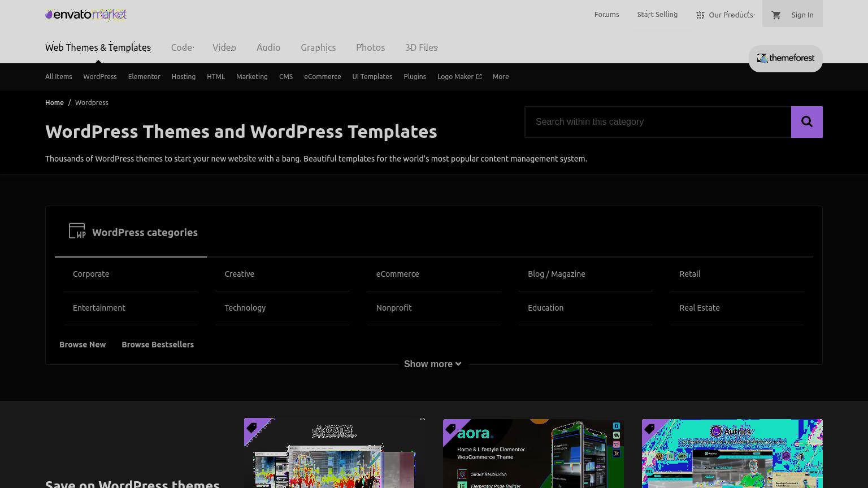Click the Logo Maker external link icon
Viewport: 868px width, 488px height.
click(479, 77)
